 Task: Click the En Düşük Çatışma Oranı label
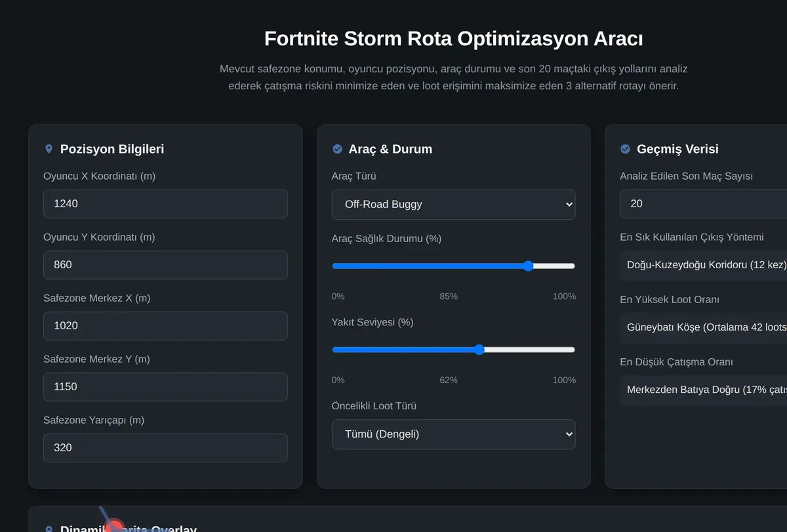(x=676, y=362)
